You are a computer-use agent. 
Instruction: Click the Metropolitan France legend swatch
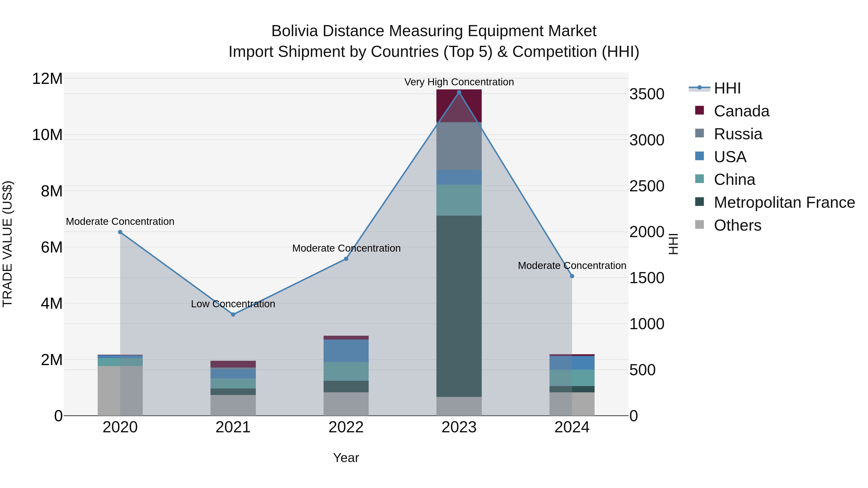[699, 202]
